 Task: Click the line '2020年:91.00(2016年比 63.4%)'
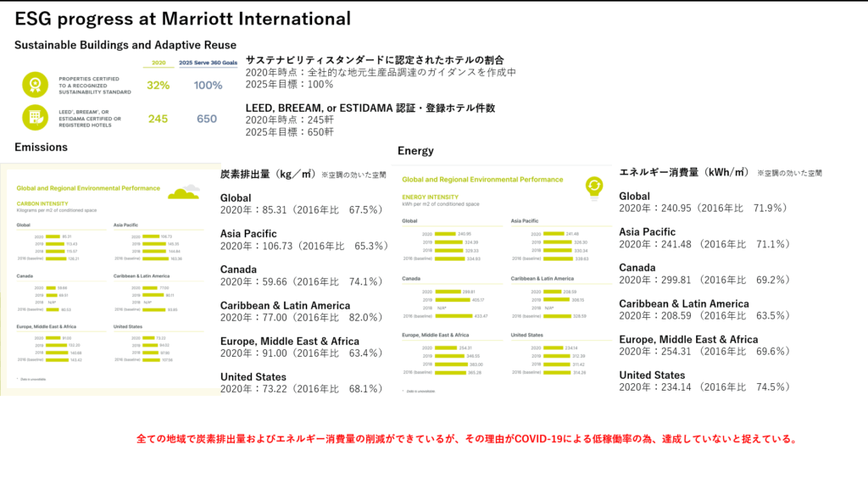tap(303, 353)
